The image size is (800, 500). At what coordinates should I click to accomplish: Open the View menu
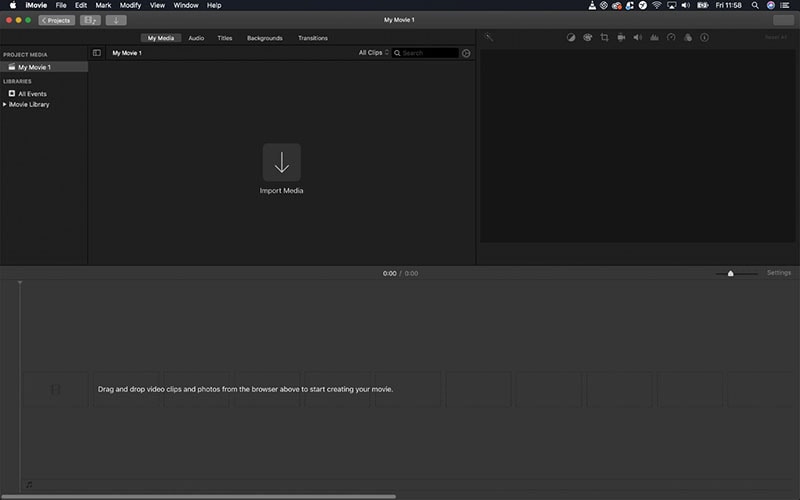[x=157, y=5]
